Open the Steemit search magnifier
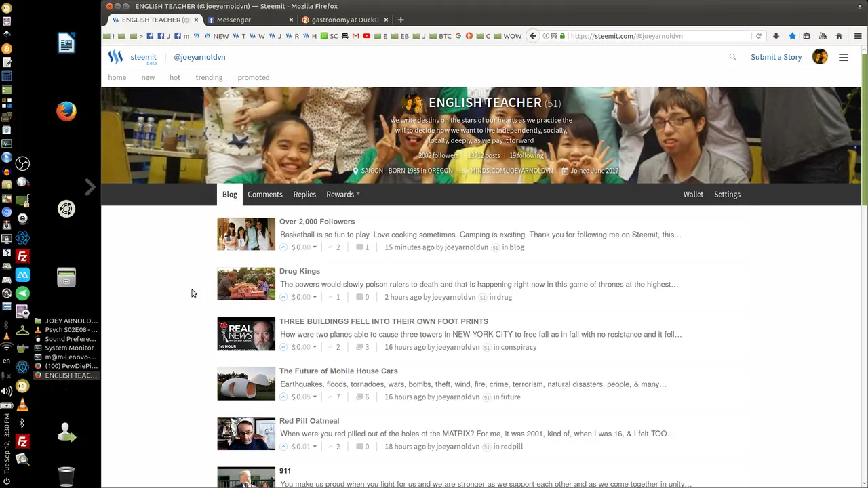The height and width of the screenshot is (488, 868). pos(732,57)
